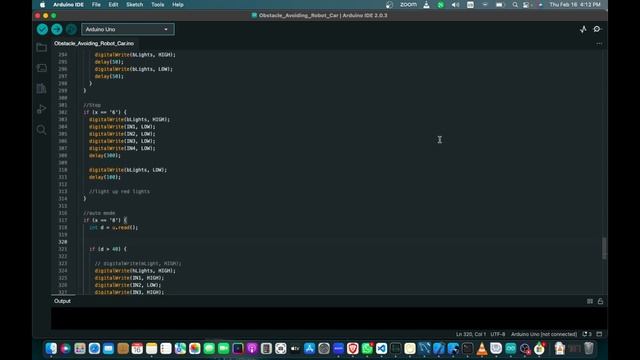This screenshot has width=640, height=360.
Task: Click the zoom menu bar item
Action: [x=408, y=4]
